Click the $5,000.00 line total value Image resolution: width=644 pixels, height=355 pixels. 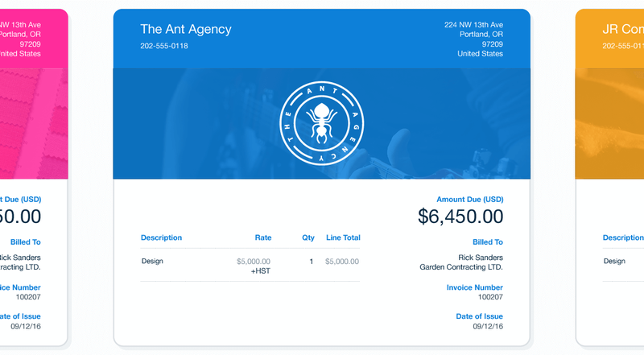click(x=343, y=262)
